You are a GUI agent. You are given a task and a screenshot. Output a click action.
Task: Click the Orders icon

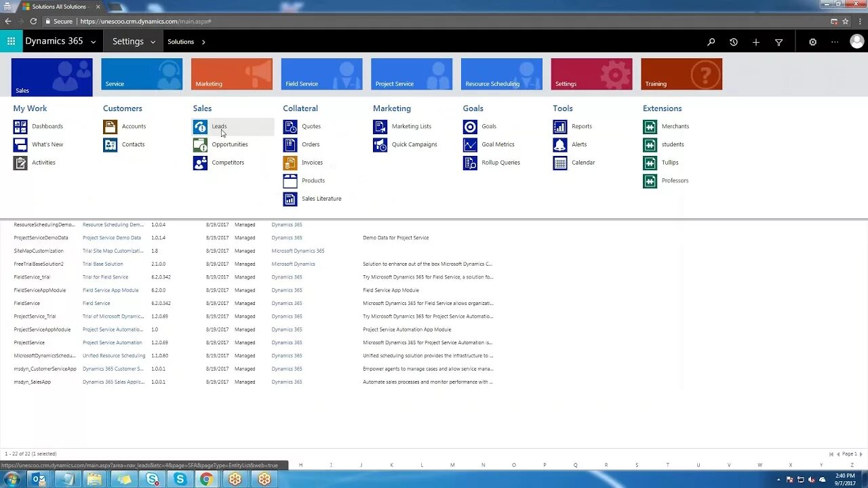coord(290,144)
